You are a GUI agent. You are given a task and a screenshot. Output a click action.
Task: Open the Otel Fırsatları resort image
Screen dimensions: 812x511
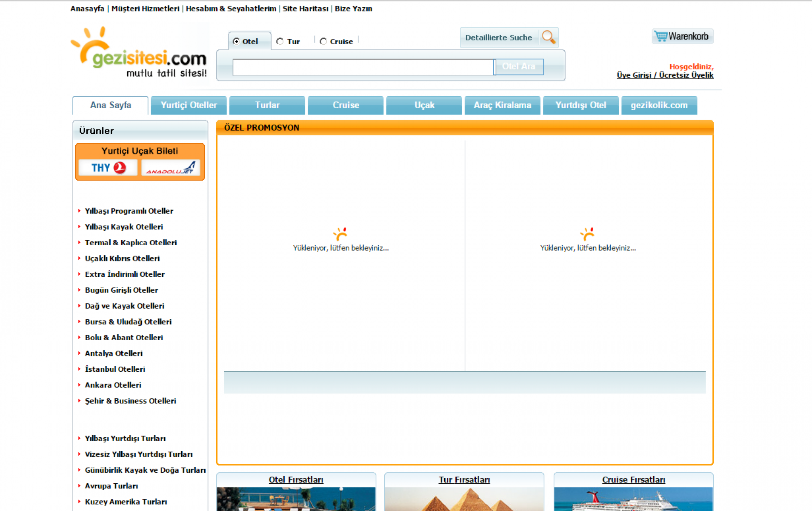[296, 499]
